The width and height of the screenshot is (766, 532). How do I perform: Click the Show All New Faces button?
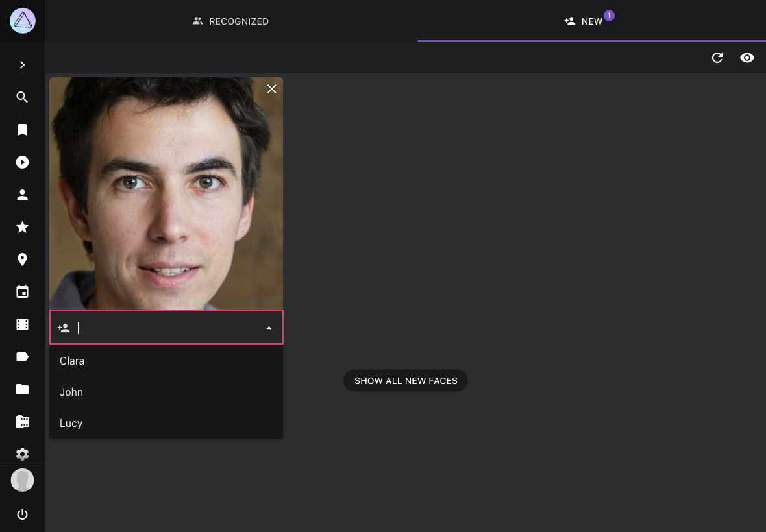pos(406,381)
